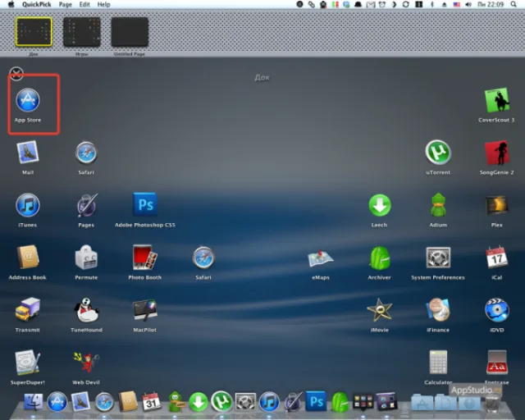Launch uTorrent from the QuickPick grid

point(438,153)
